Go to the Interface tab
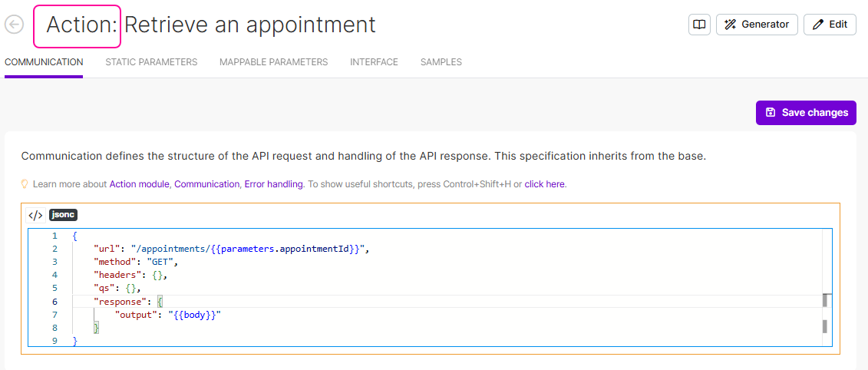The height and width of the screenshot is (370, 868). tap(374, 62)
